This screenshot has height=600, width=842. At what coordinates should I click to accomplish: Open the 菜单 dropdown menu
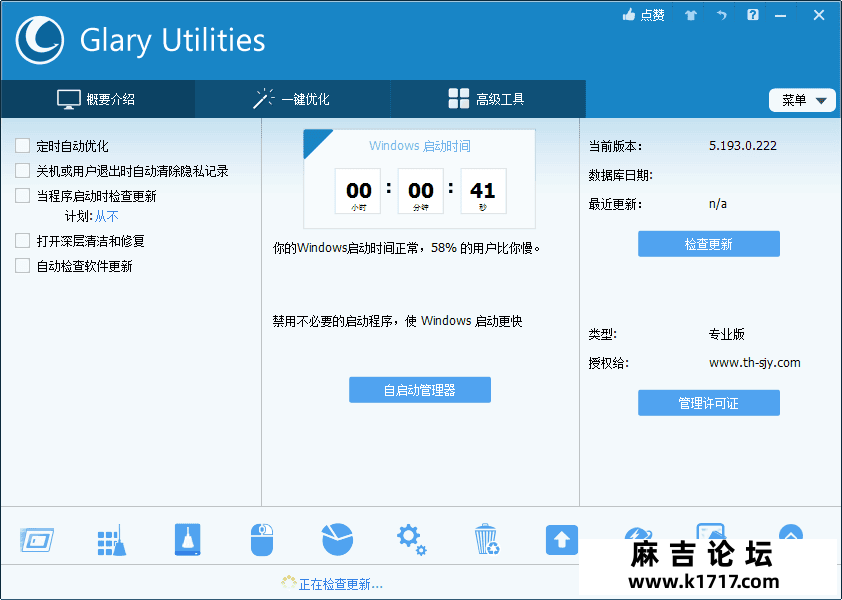tap(802, 100)
